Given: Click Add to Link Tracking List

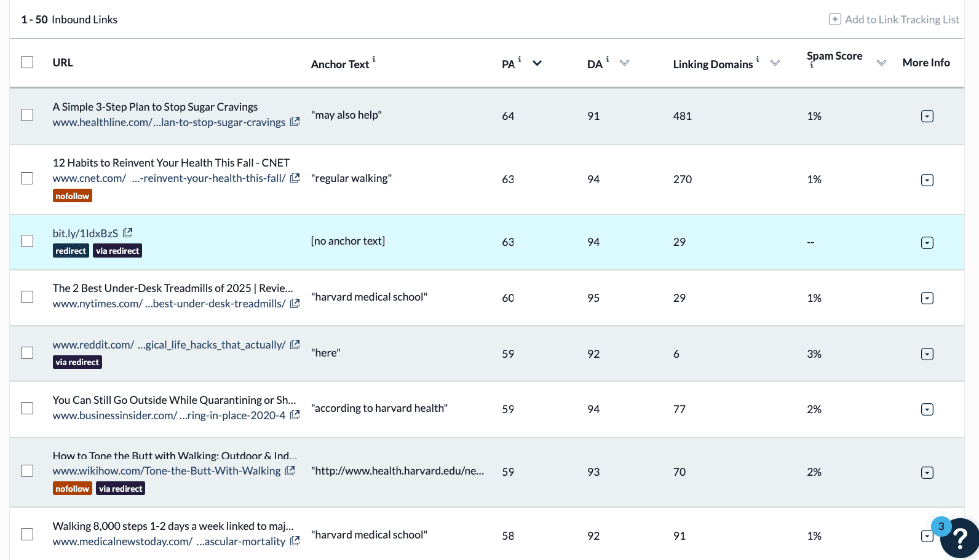Looking at the screenshot, I should 902,20.
